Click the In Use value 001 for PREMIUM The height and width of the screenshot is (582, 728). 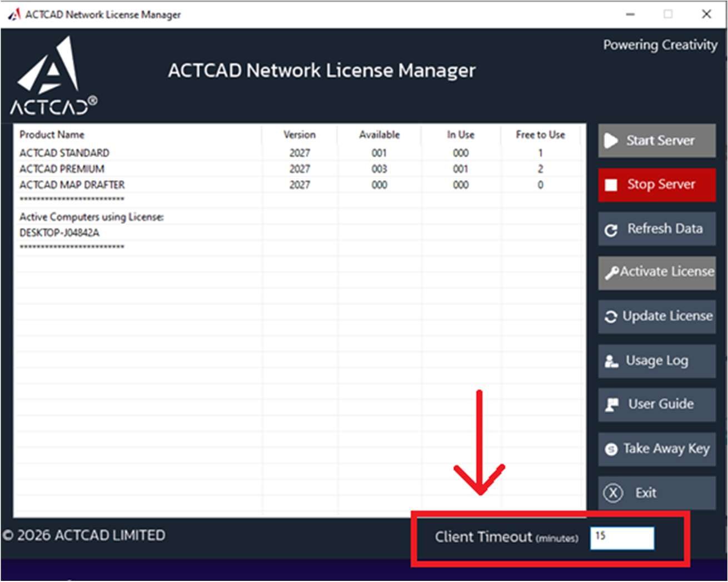tap(460, 169)
